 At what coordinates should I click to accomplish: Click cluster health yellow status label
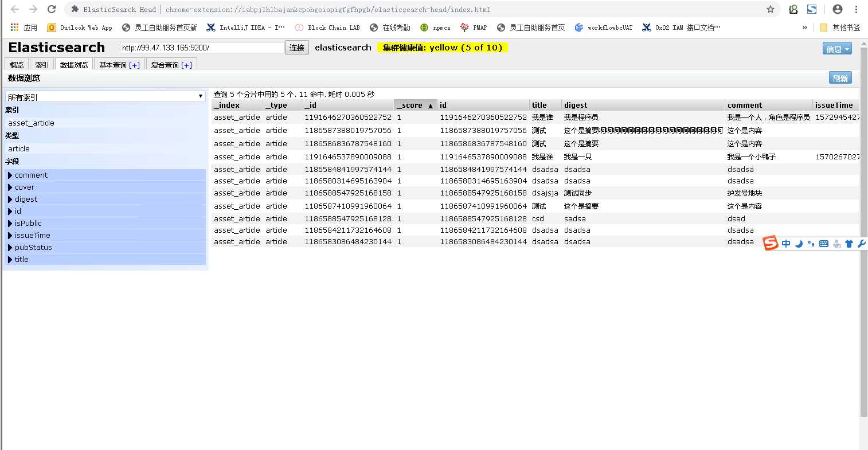(443, 48)
